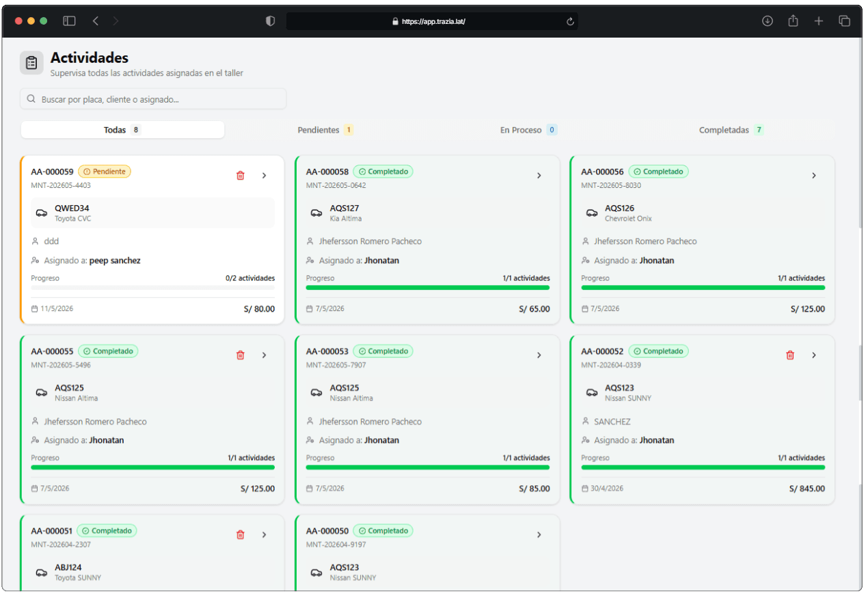
Task: Click the plate QWED34
Action: click(72, 208)
